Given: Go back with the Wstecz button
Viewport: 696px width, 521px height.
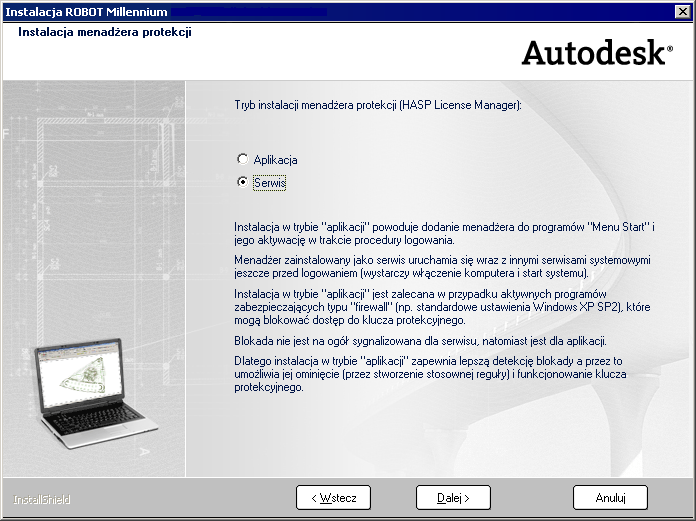Looking at the screenshot, I should [x=333, y=498].
